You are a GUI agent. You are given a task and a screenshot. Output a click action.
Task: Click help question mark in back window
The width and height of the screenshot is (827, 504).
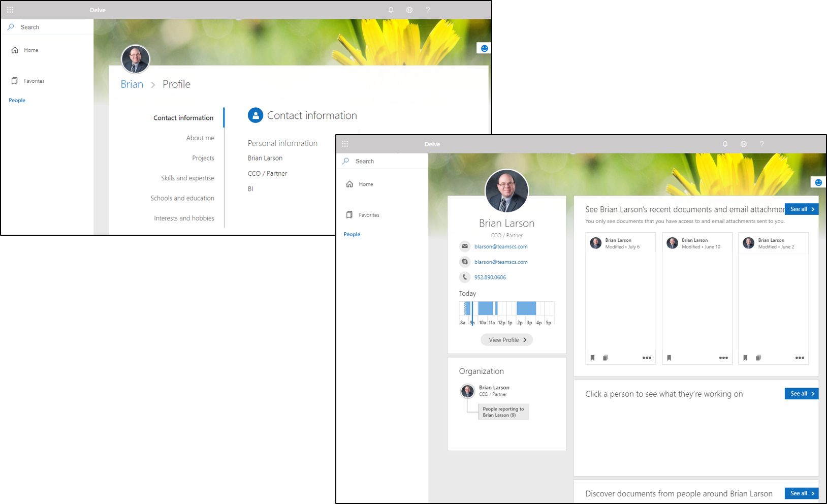[428, 10]
